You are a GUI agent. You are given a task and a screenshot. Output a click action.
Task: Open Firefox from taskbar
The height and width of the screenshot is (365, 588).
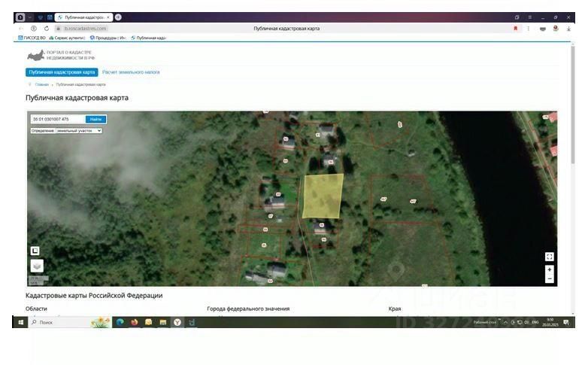pos(135,322)
